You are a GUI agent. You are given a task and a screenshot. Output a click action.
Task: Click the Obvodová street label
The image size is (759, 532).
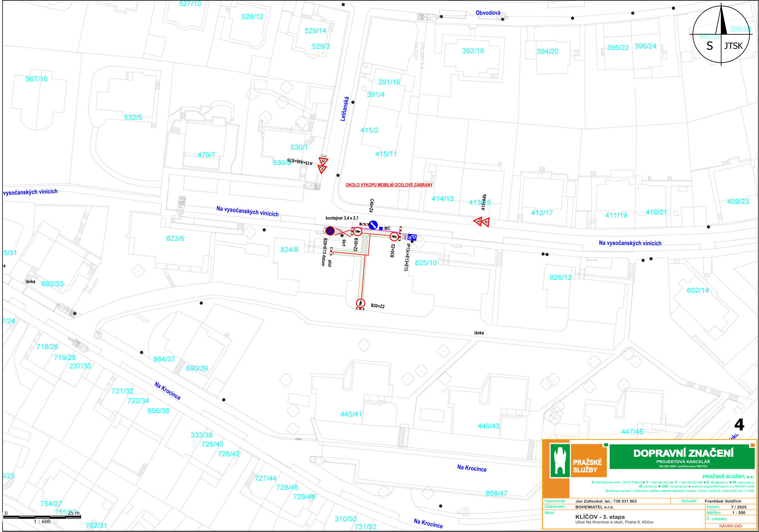(488, 13)
